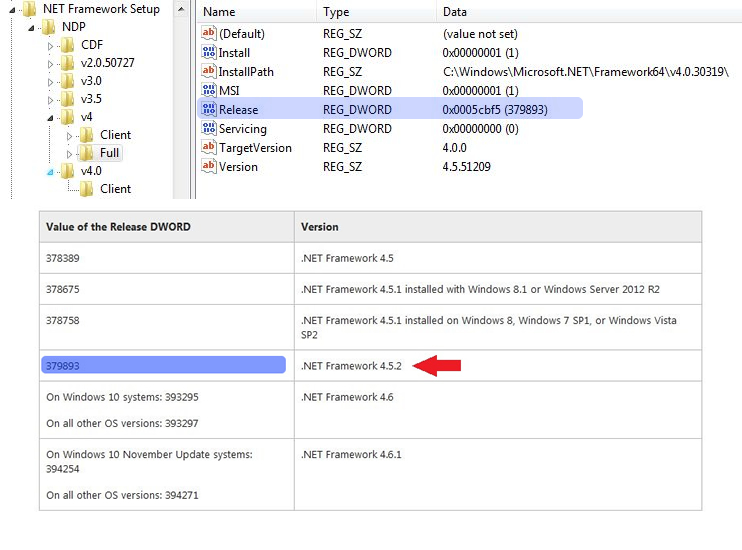742x550 pixels.
Task: Click the v3.5 folder icon
Action: click(x=67, y=99)
